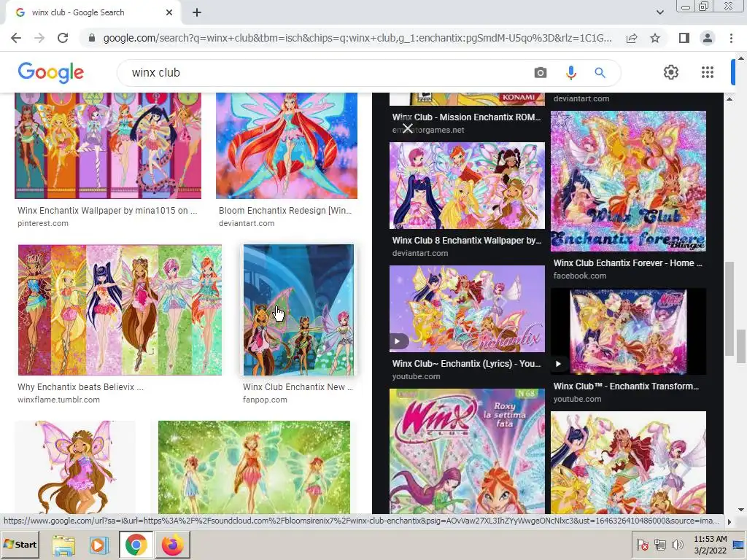The height and width of the screenshot is (560, 747).
Task: Open Winx Club 8 Enchantix Wallpaper image
Action: [467, 186]
